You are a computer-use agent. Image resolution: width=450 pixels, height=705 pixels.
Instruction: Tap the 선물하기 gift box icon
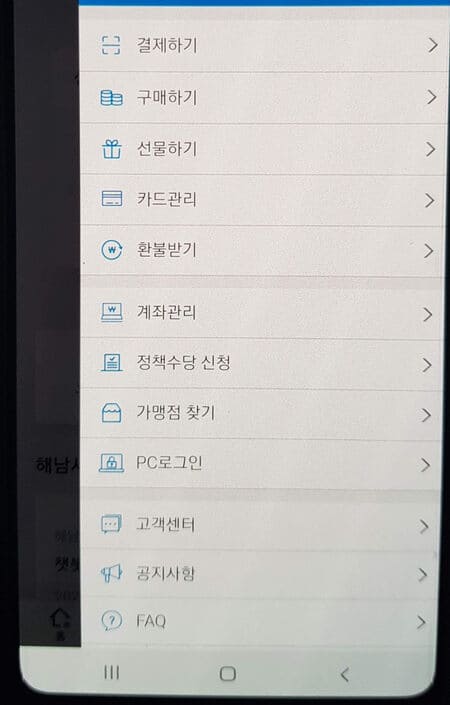click(x=111, y=149)
